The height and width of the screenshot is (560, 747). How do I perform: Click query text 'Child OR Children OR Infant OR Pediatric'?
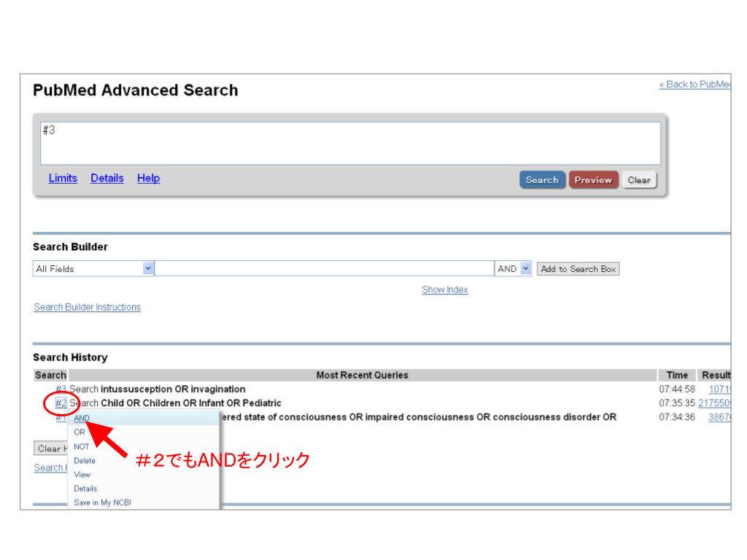[191, 403]
